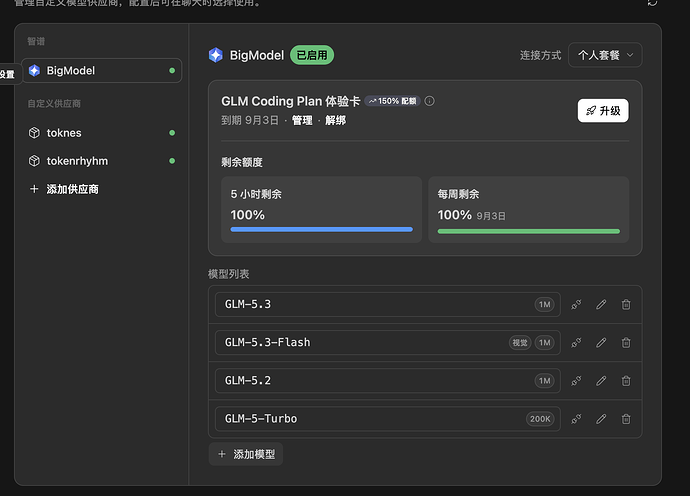Delete GLM-5.2 with its trash icon
This screenshot has height=496, width=690.
[626, 381]
